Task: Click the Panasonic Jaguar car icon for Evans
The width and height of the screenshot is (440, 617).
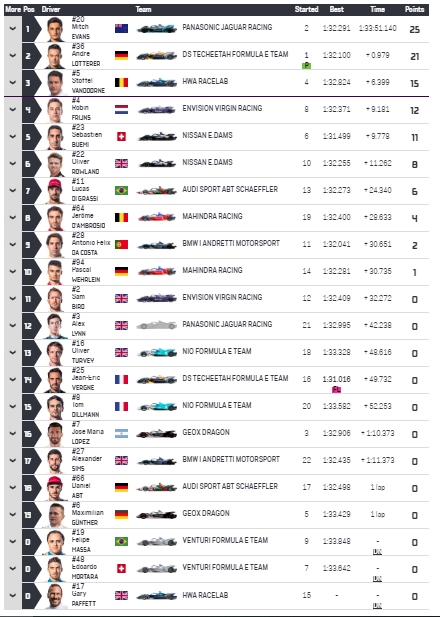Action: 157,29
